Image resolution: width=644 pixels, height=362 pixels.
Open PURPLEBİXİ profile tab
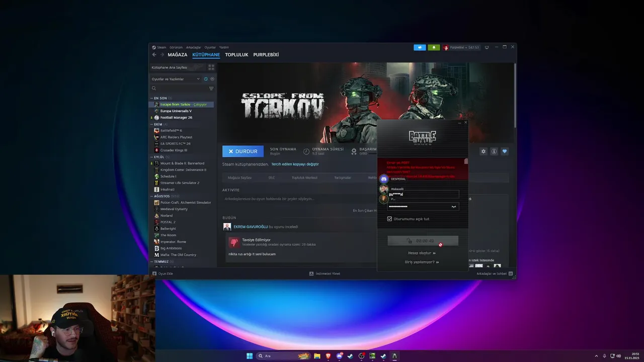pos(266,55)
